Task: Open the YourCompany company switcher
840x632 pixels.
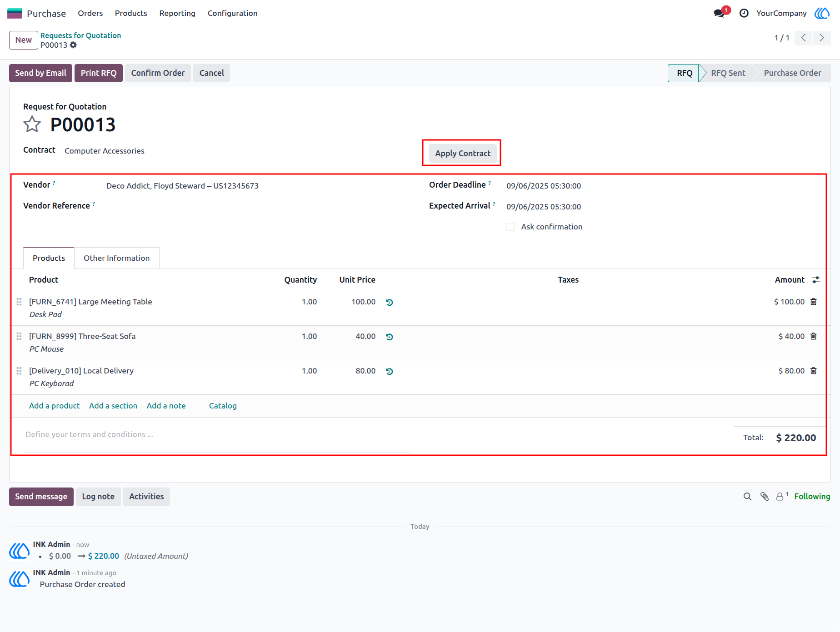Action: [781, 13]
